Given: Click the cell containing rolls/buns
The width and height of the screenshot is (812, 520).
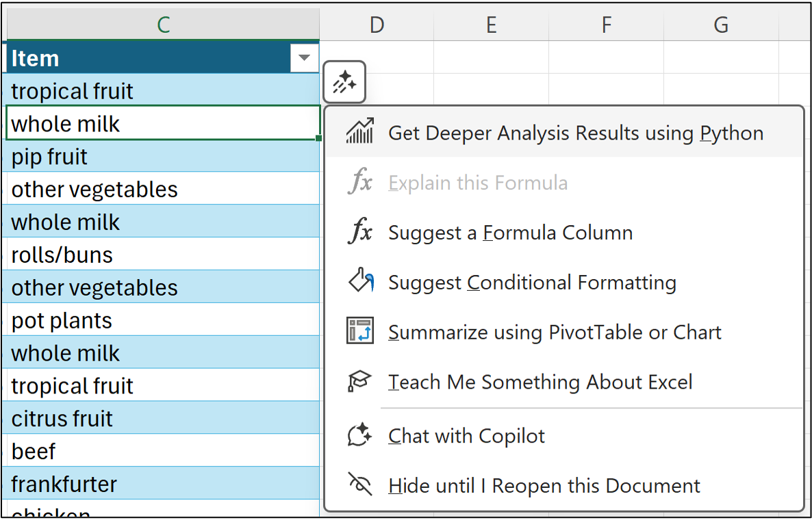Looking at the screenshot, I should pos(162,255).
